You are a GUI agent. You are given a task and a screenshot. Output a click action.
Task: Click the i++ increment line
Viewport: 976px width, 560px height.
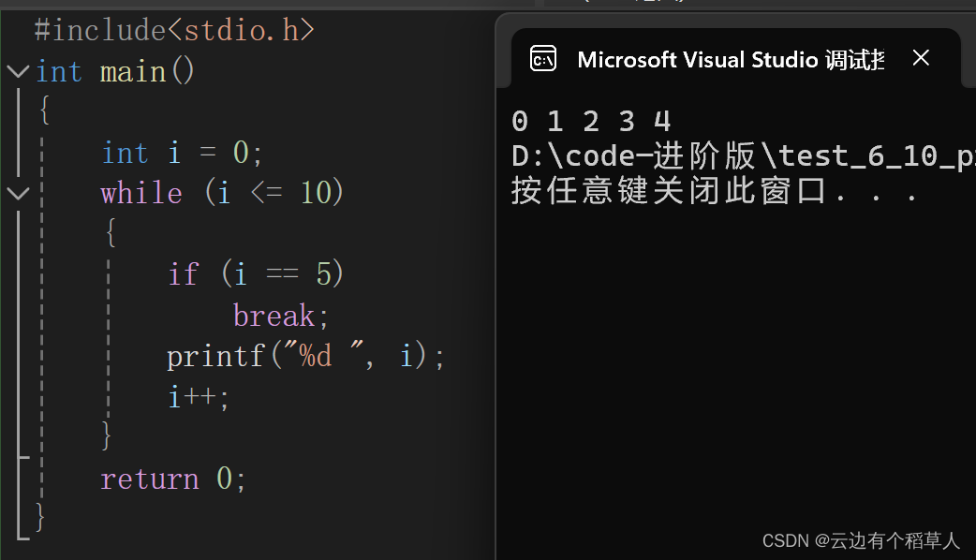click(199, 397)
